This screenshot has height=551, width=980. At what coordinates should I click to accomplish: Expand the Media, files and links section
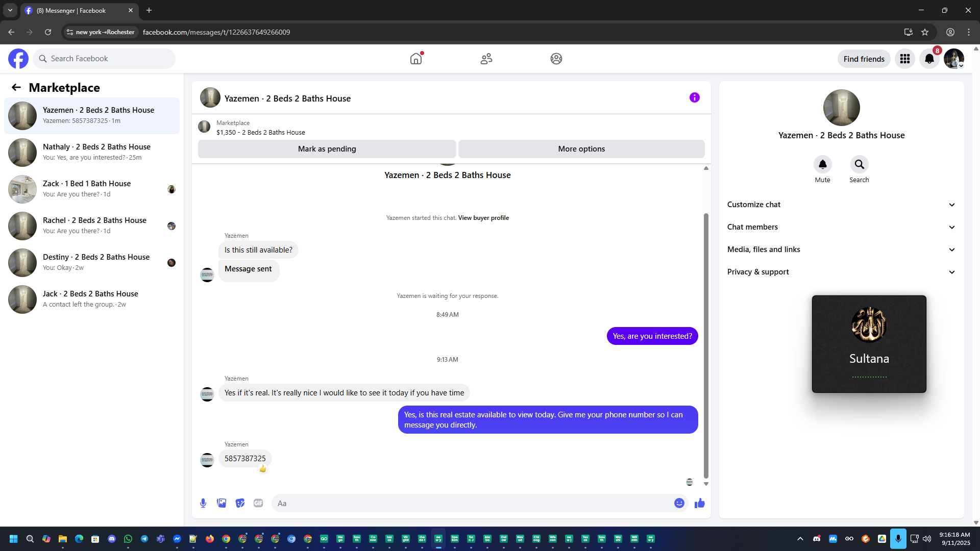841,249
